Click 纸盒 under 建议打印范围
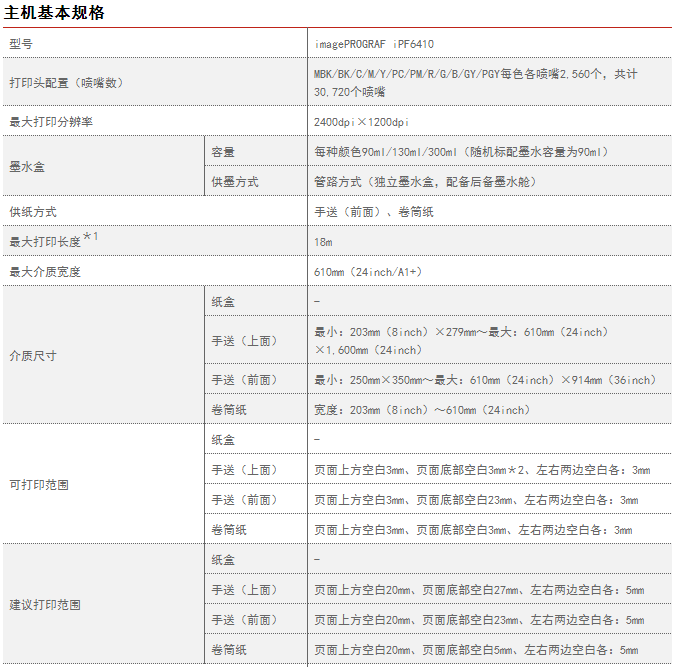This screenshot has width=675, height=667. point(223,560)
